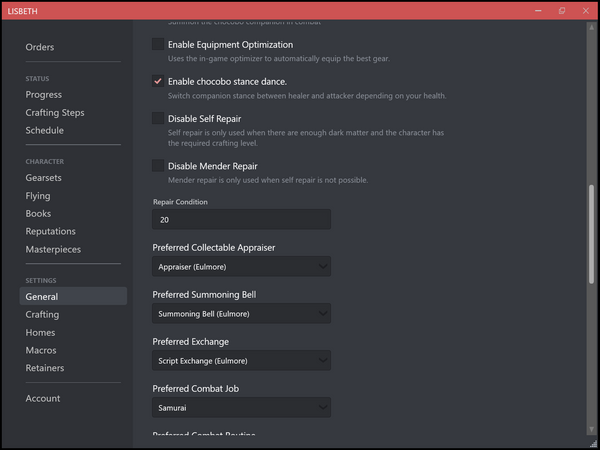The image size is (600, 450).
Task: Enable the Equipment Optimization checkbox
Action: click(x=158, y=45)
